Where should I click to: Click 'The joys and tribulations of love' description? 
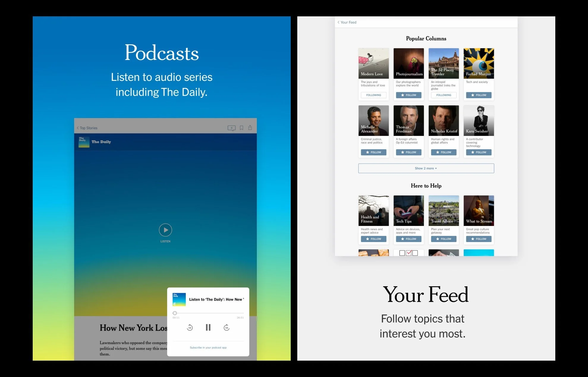(373, 84)
